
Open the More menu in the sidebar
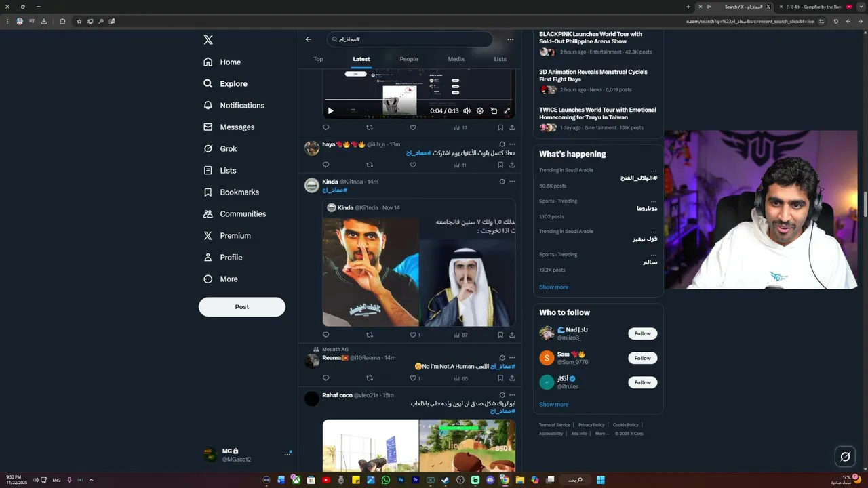[x=220, y=279]
